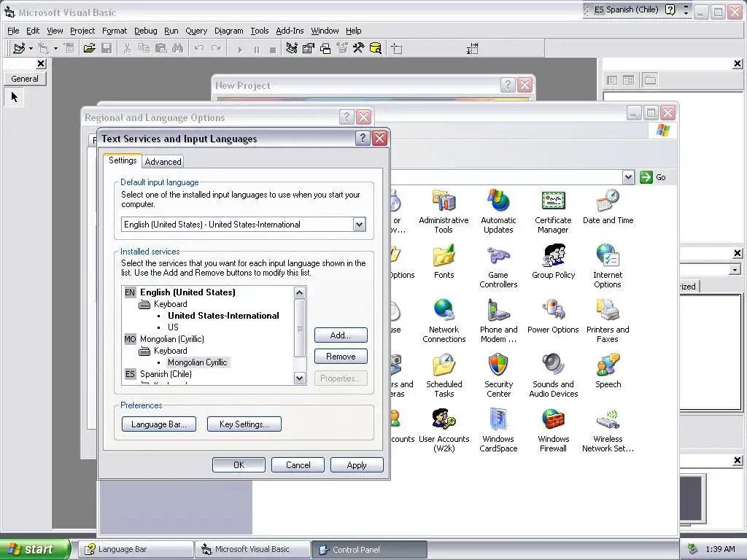The image size is (747, 560).
Task: Select Spanish (Chile) in installed services
Action: coord(166,374)
